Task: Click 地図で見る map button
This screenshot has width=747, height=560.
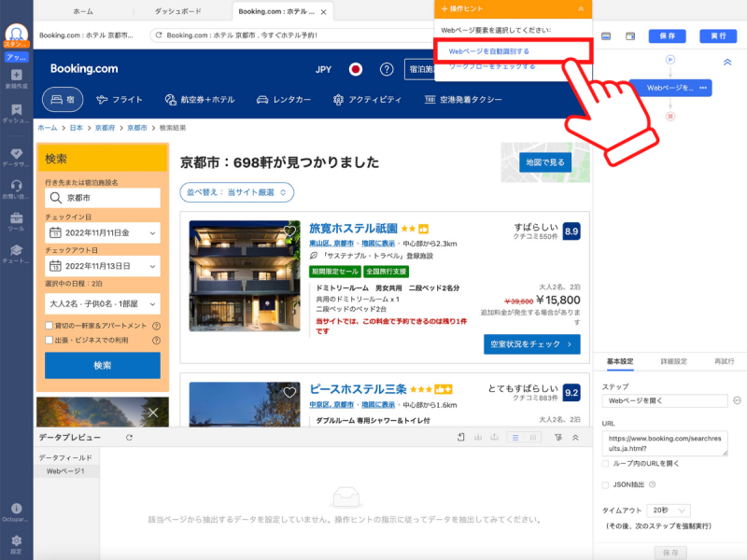Action: [x=545, y=162]
